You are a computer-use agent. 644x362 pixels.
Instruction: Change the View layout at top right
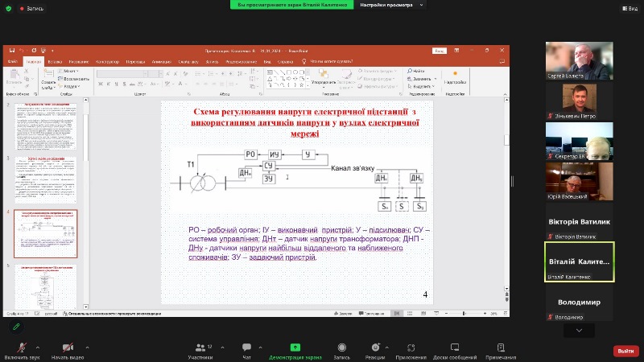coord(629,7)
